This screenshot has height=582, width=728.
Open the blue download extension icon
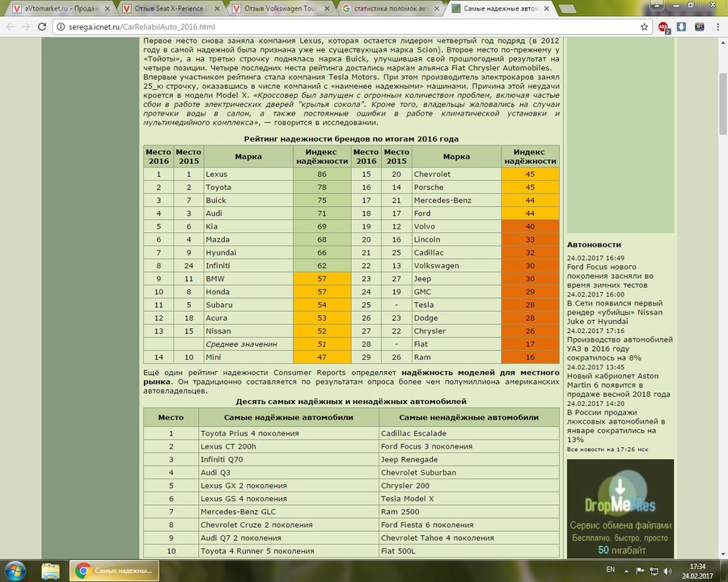(x=681, y=27)
